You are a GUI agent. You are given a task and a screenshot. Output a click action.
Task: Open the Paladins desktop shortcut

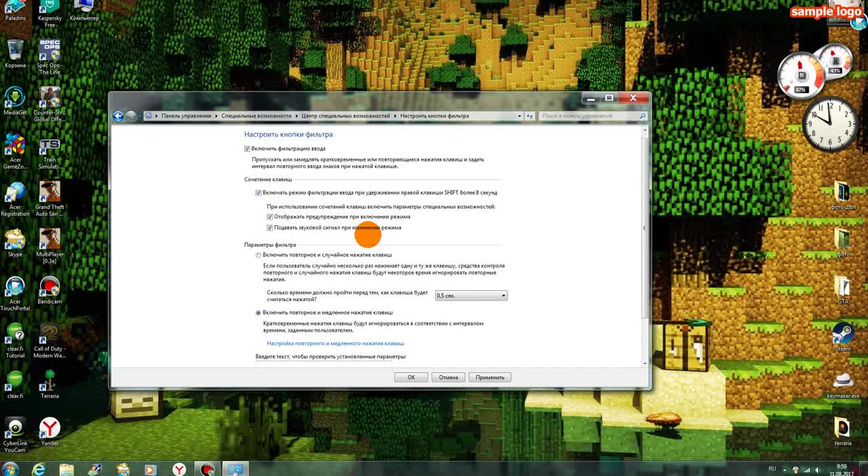click(15, 10)
